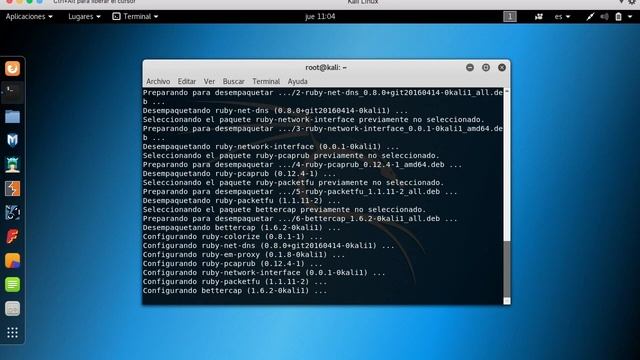
Task: Click the network connection icon in top bar
Action: coord(590,16)
